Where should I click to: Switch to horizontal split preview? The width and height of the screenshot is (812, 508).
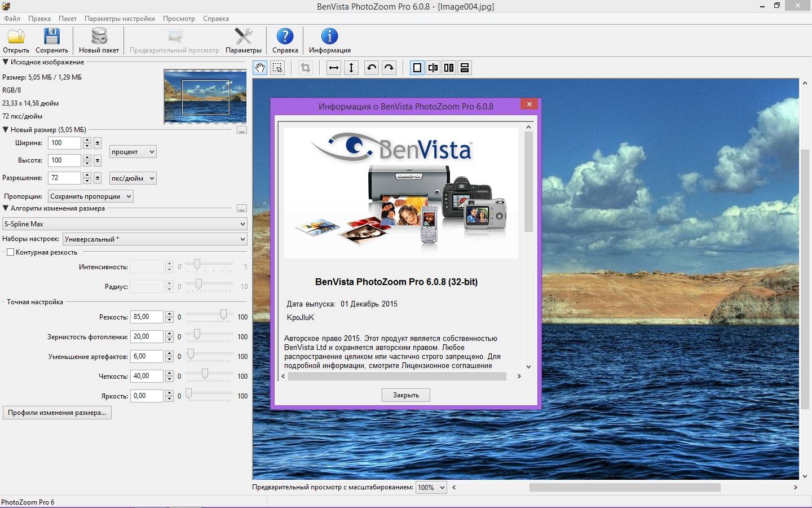465,68
